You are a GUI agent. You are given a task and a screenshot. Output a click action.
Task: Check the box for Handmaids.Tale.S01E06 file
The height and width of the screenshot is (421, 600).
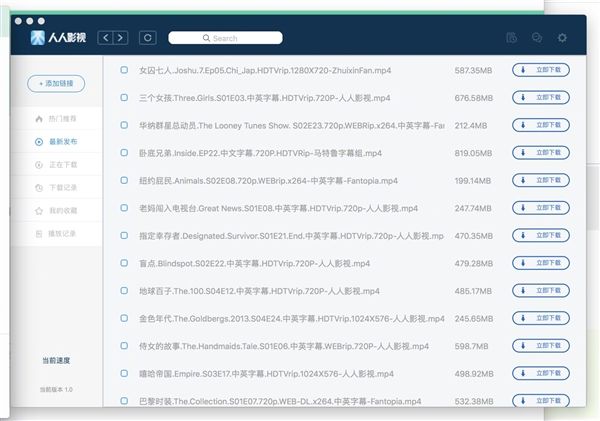click(124, 346)
